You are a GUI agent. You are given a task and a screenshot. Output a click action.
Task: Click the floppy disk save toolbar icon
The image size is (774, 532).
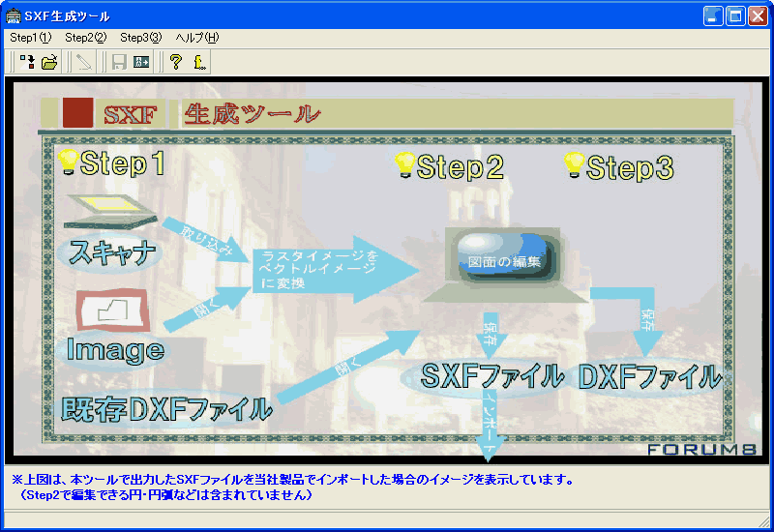(x=119, y=62)
